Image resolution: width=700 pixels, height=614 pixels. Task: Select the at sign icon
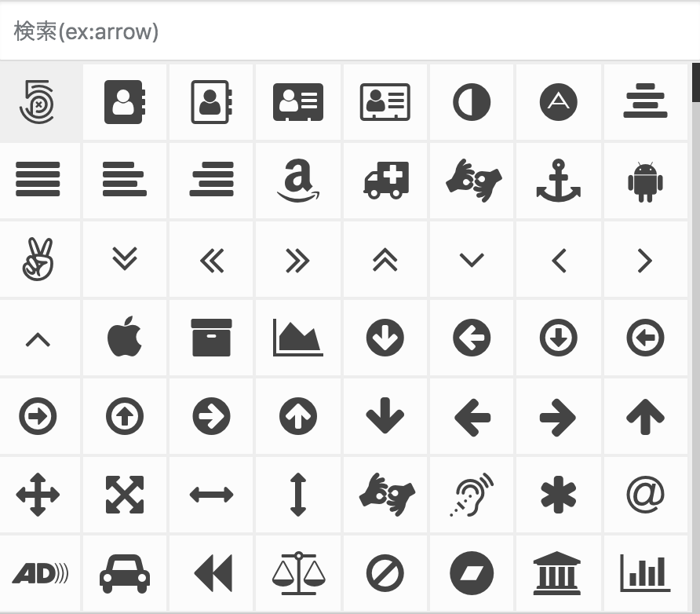(x=645, y=495)
